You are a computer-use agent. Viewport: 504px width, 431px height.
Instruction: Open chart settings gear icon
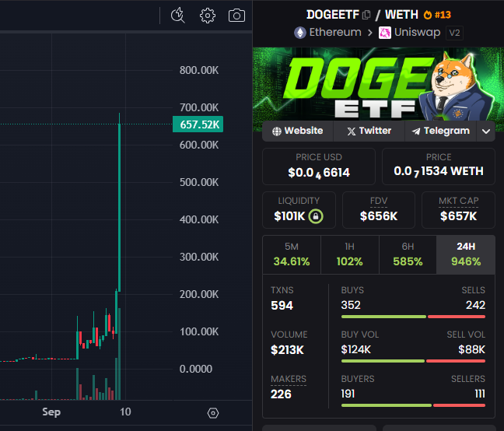point(208,16)
